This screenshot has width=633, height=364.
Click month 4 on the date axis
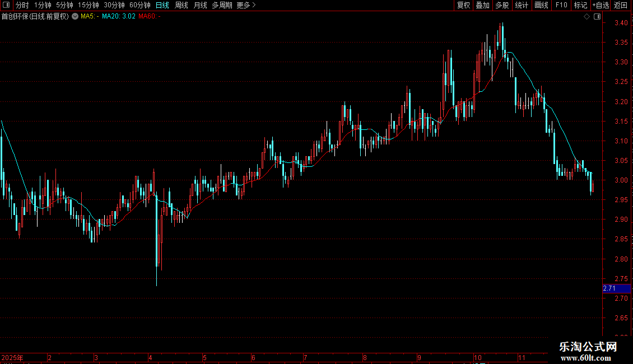(x=150, y=357)
